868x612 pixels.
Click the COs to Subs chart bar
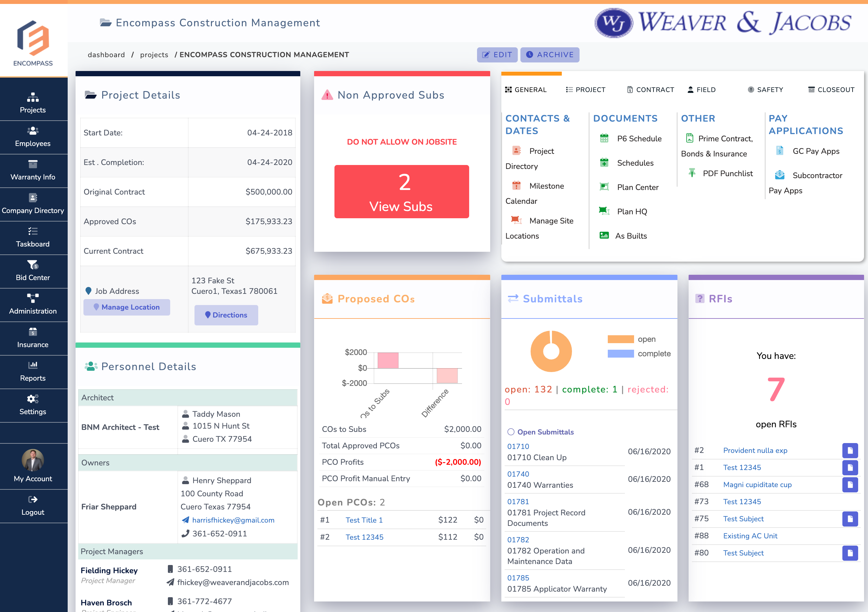(388, 360)
